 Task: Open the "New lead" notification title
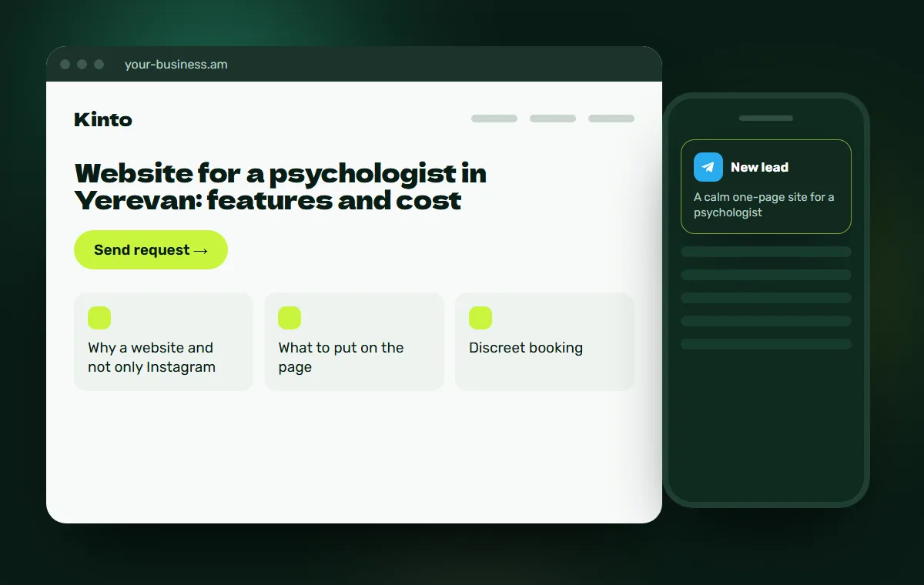(759, 167)
